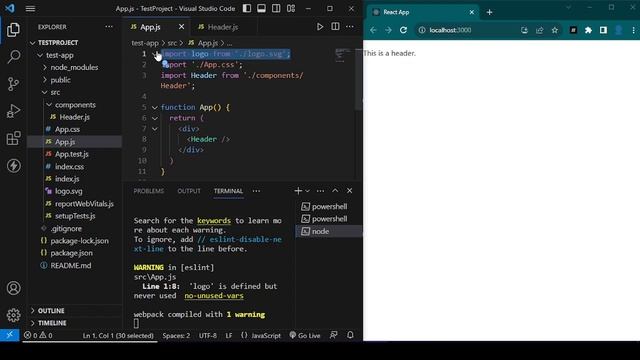Select the node terminal instance
The image size is (640, 360).
coord(329,231)
